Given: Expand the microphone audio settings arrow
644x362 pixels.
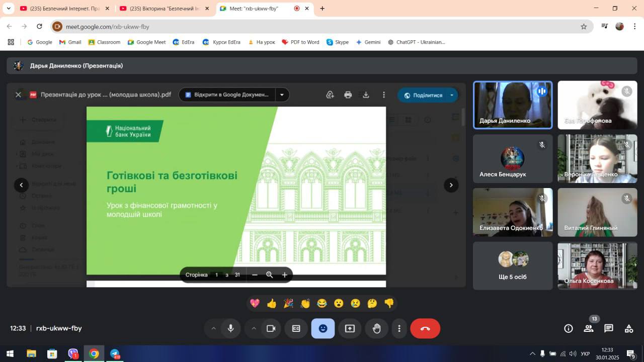Looking at the screenshot, I should pyautogui.click(x=213, y=328).
